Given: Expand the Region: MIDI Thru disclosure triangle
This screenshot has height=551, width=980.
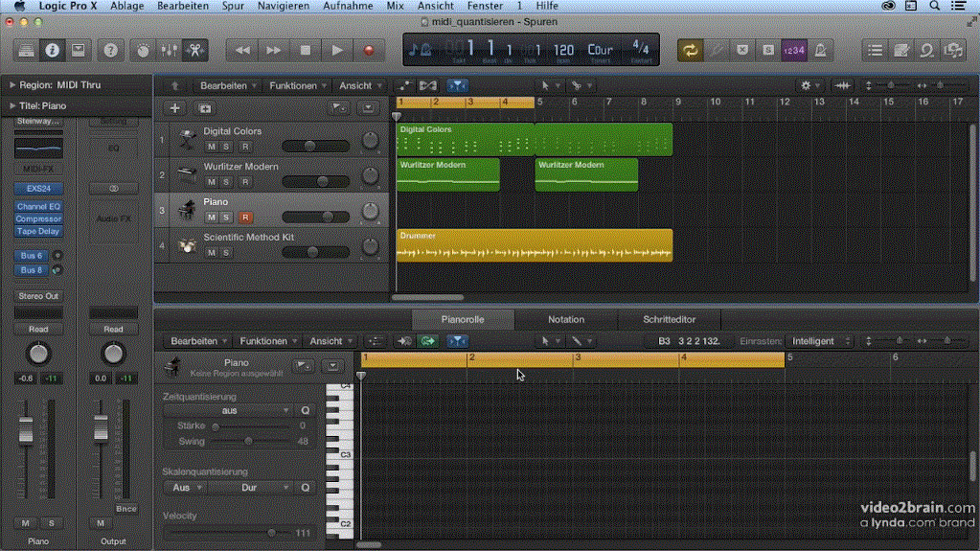Looking at the screenshot, I should tap(11, 85).
